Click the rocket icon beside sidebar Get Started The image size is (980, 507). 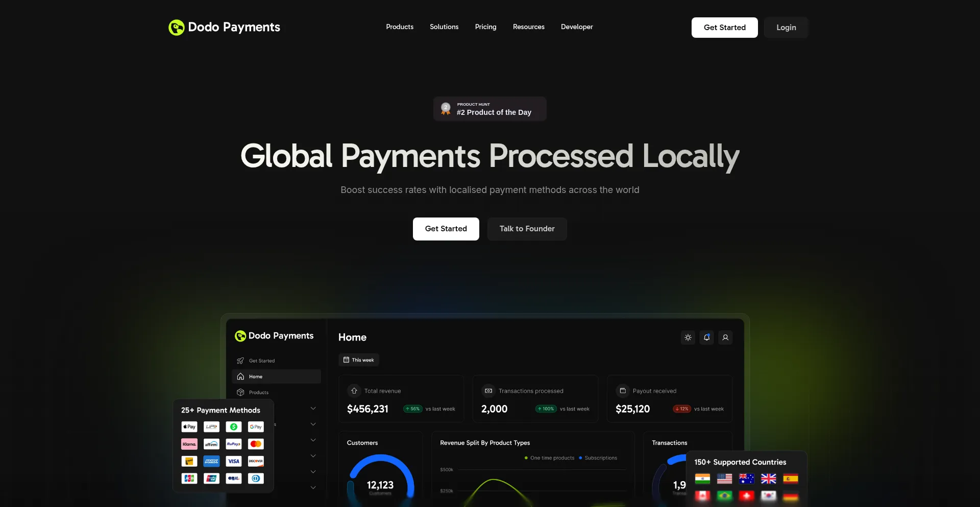pos(240,361)
